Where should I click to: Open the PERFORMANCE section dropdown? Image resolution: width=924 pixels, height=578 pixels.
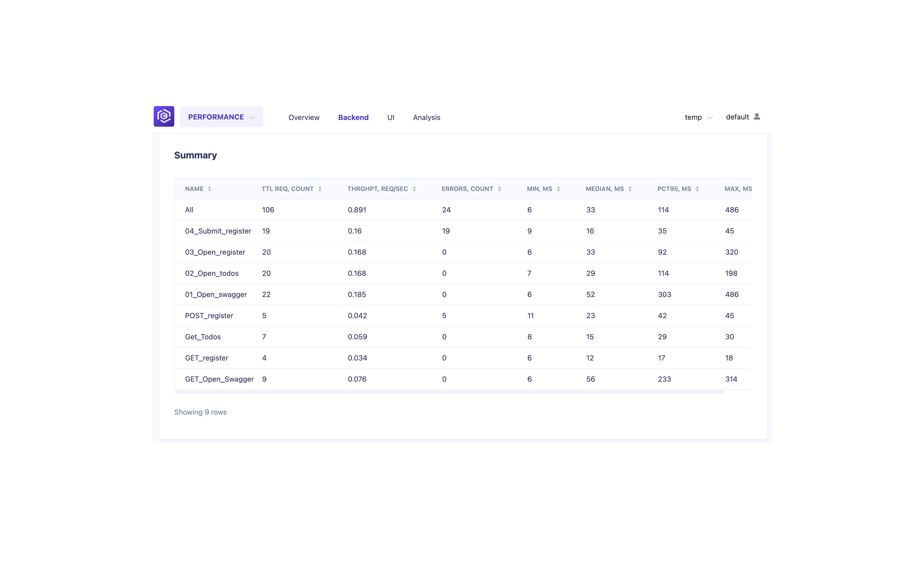pos(221,117)
